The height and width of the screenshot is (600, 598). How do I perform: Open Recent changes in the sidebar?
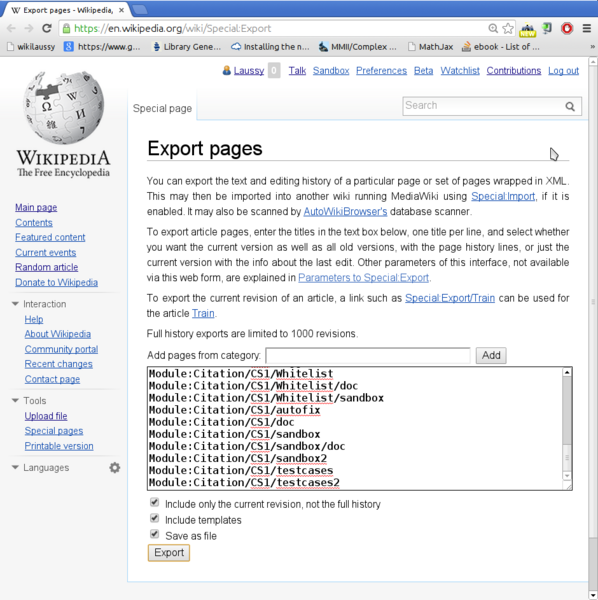tap(59, 364)
